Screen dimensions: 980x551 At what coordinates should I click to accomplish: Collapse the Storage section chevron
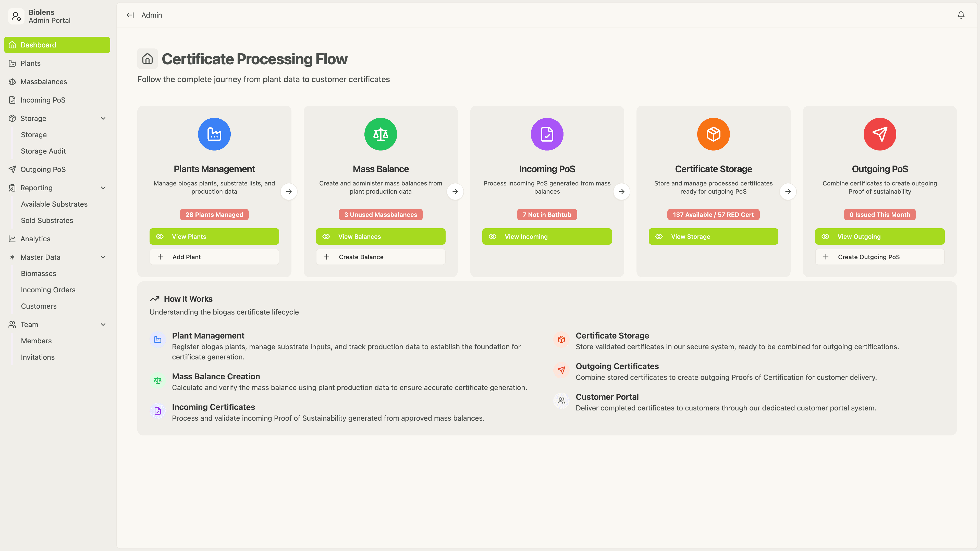tap(103, 118)
